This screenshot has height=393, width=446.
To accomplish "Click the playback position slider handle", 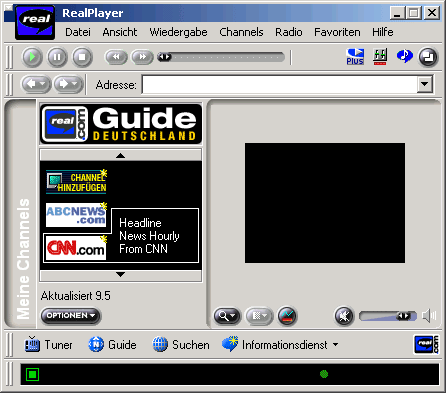I will (164, 57).
